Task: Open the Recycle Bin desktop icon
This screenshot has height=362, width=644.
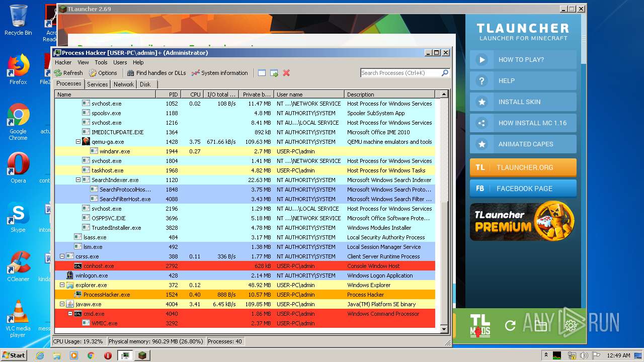Action: pos(18,20)
